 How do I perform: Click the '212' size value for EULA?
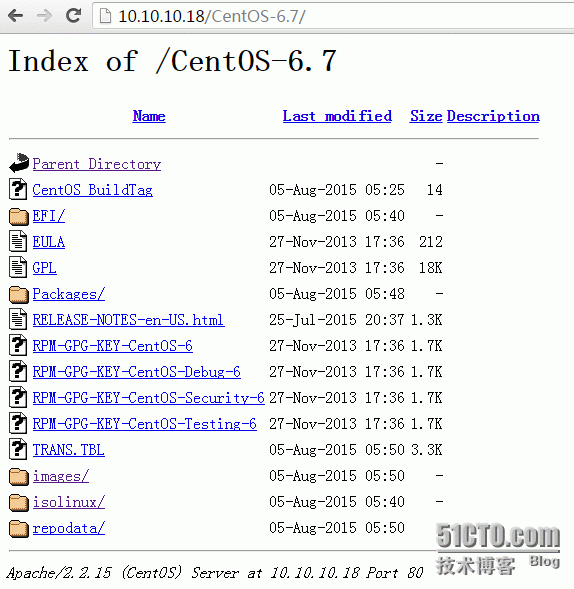click(431, 242)
